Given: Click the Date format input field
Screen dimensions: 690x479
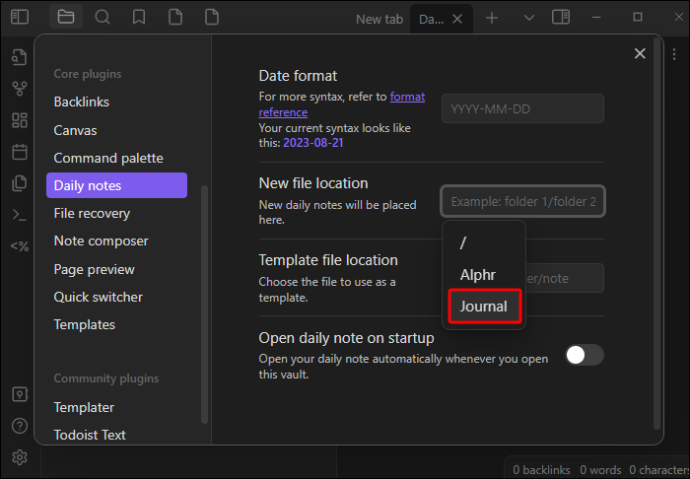Looking at the screenshot, I should click(523, 109).
